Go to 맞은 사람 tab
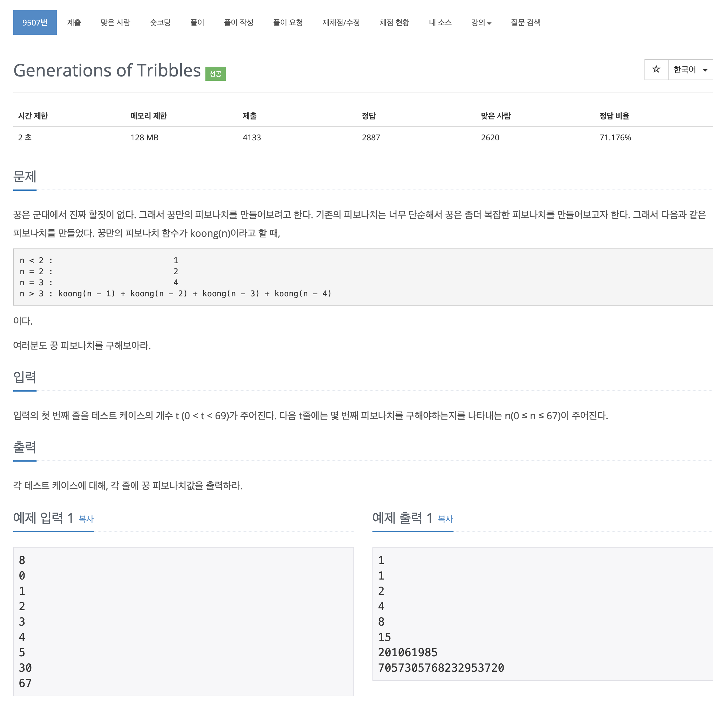Screen dimensions: 728x703 point(115,23)
